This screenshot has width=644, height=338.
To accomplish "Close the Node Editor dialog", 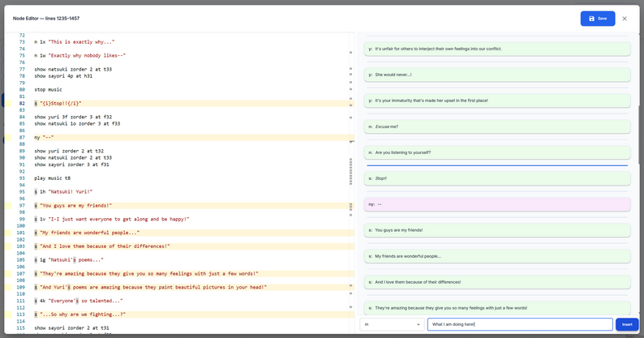I will (x=625, y=19).
